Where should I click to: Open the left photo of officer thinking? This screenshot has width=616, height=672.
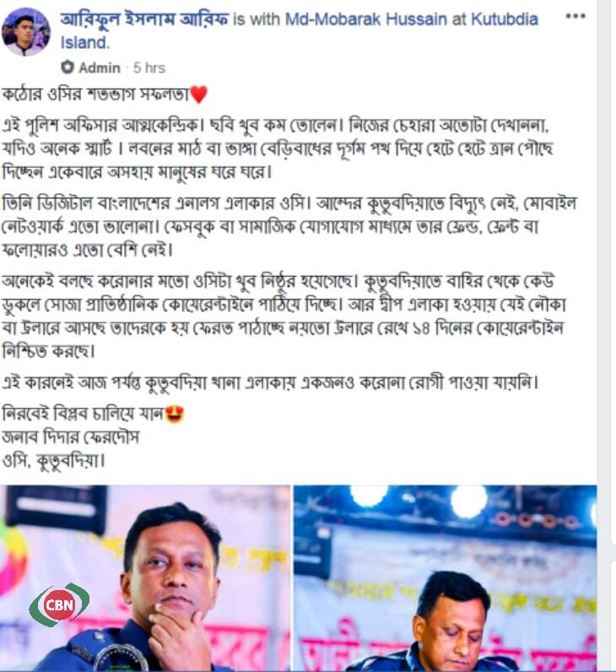pos(145,578)
